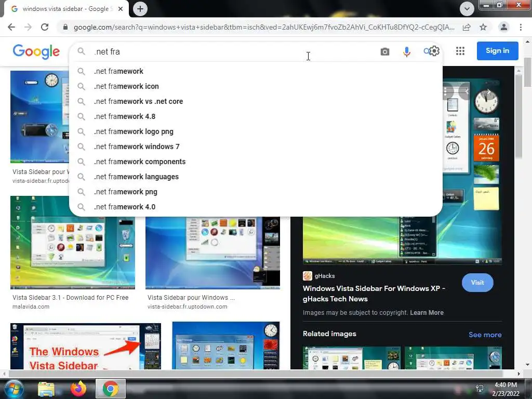
Task: Open a new browser tab
Action: tap(140, 9)
